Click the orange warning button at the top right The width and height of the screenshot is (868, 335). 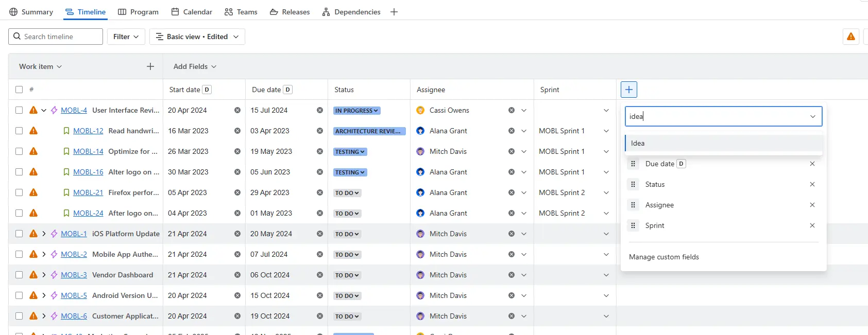pyautogui.click(x=851, y=37)
